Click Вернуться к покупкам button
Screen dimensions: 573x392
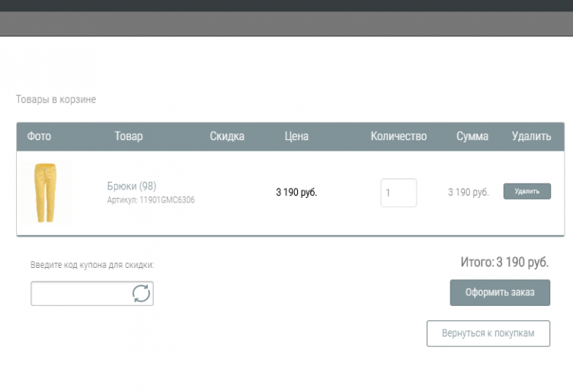pyautogui.click(x=488, y=333)
